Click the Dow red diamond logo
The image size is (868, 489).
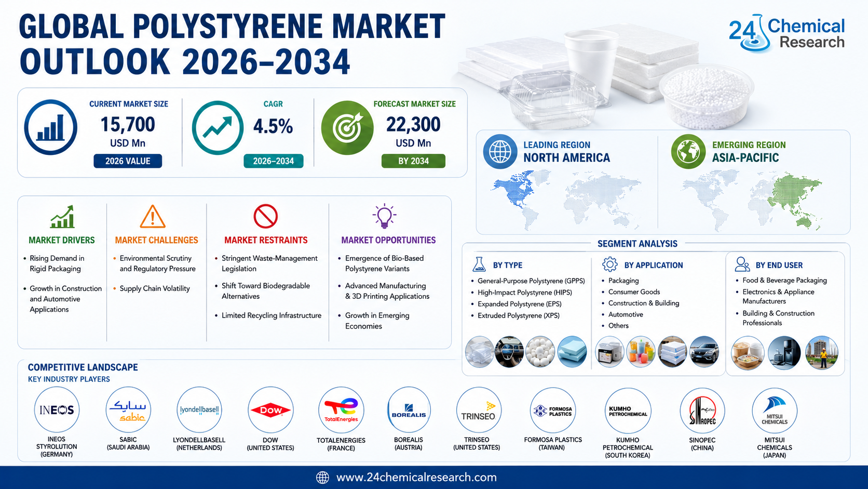(270, 410)
